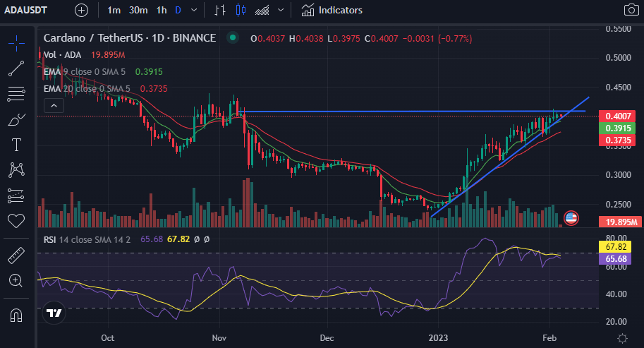The height and width of the screenshot is (348, 644).
Task: Expand the timeframe interval dropdown
Action: (x=194, y=10)
